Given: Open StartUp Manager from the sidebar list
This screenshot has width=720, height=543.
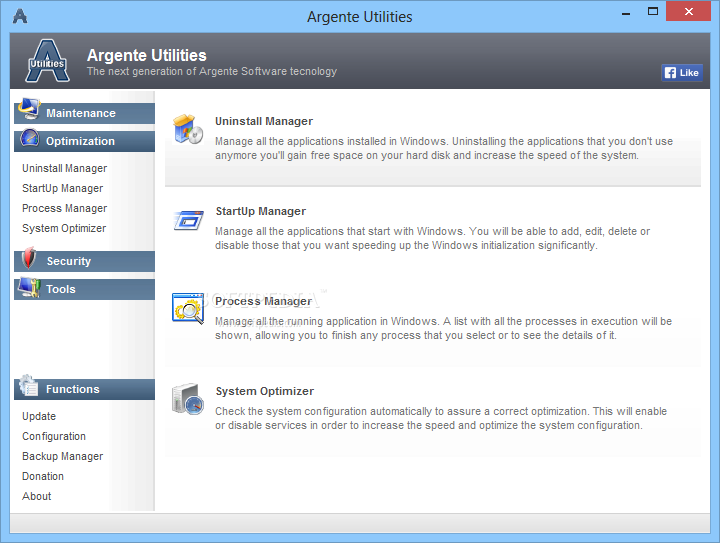Looking at the screenshot, I should click(62, 188).
